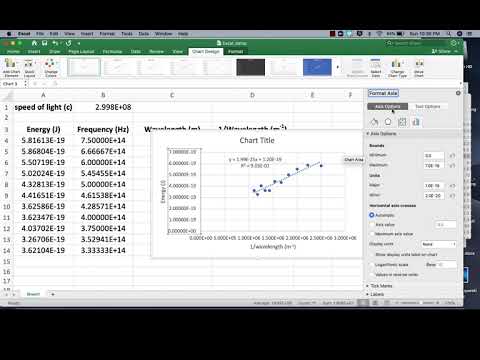Click Search Sheet magnifier icon
480x360 pixels.
point(389,43)
